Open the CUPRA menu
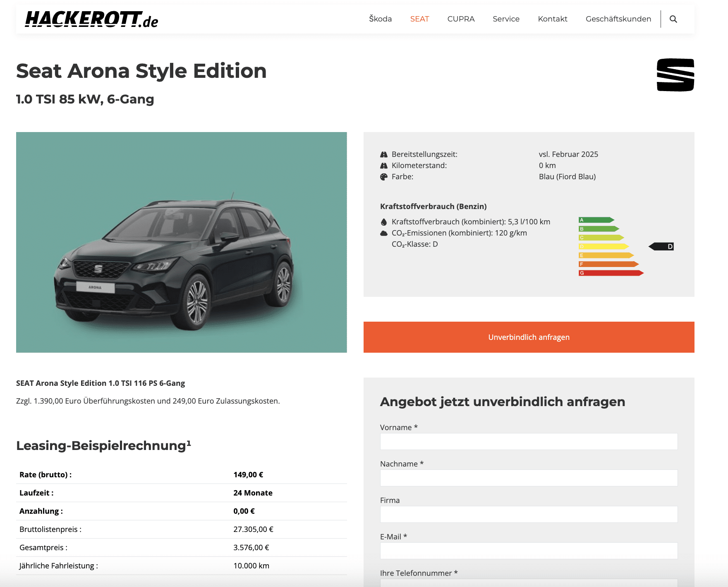Image resolution: width=728 pixels, height=587 pixels. click(461, 19)
